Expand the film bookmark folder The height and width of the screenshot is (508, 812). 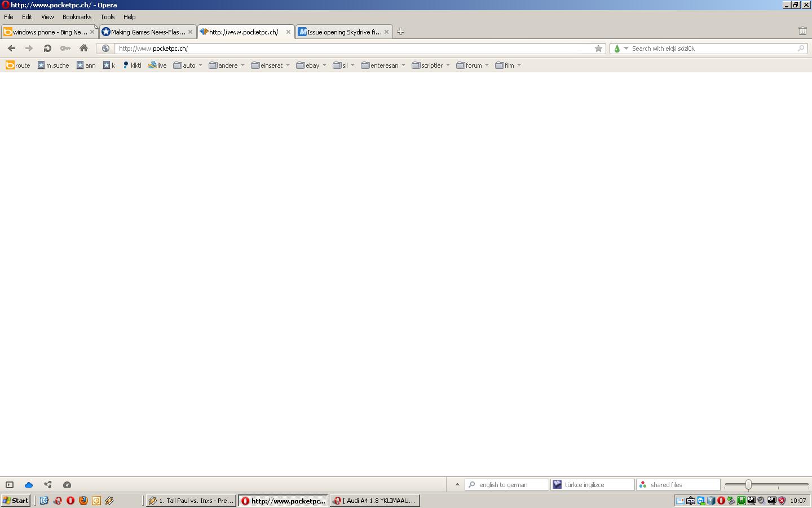point(508,65)
